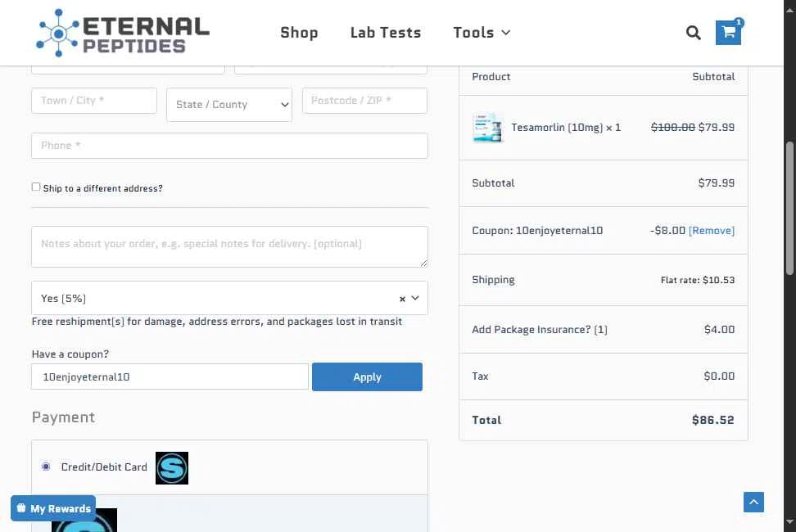Click the Tesamorlin product thumbnail
This screenshot has width=796, height=532.
click(x=487, y=128)
